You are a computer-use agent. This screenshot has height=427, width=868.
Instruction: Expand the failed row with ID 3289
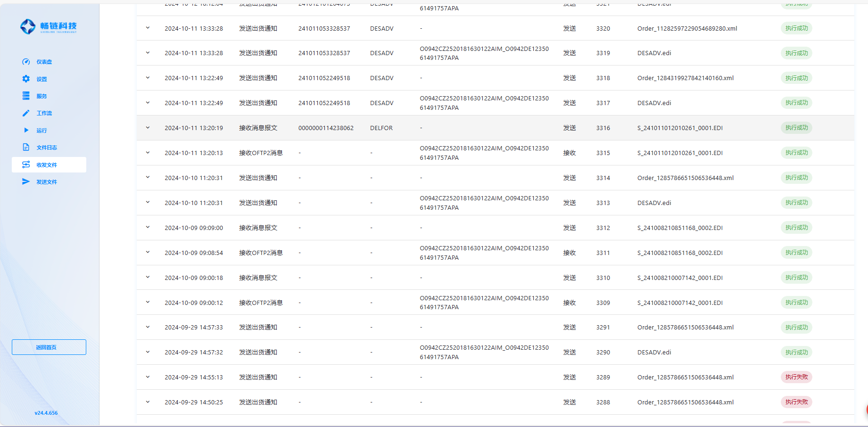[x=148, y=377]
